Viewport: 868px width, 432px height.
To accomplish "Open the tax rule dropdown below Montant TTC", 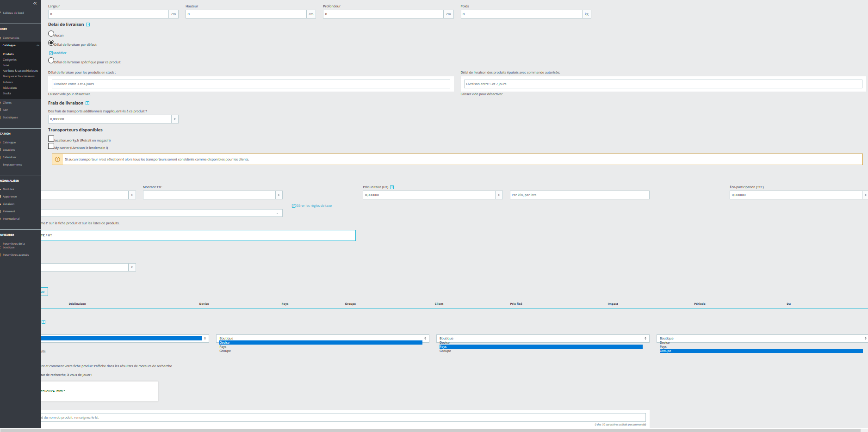I will pos(161,213).
